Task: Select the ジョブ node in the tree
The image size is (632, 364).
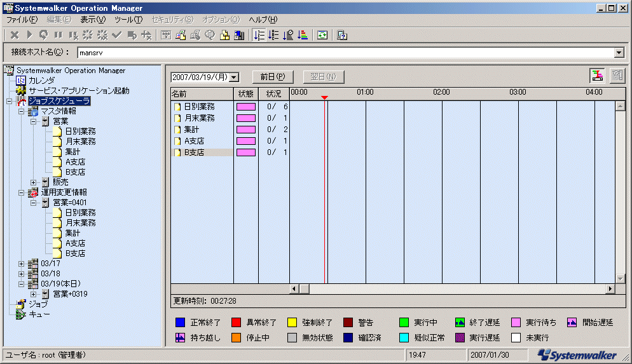Action: click(38, 304)
